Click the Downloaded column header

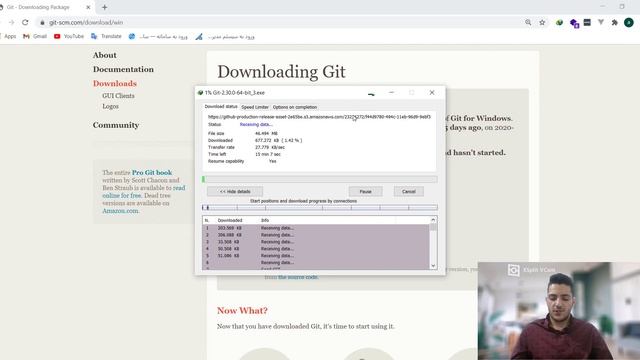pos(230,220)
